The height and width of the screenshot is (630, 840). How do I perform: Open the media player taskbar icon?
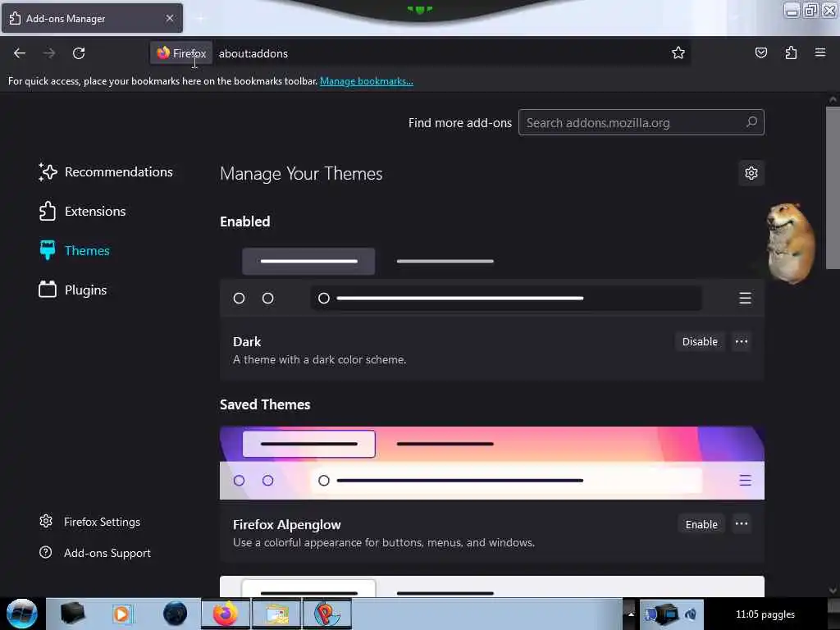point(121,614)
